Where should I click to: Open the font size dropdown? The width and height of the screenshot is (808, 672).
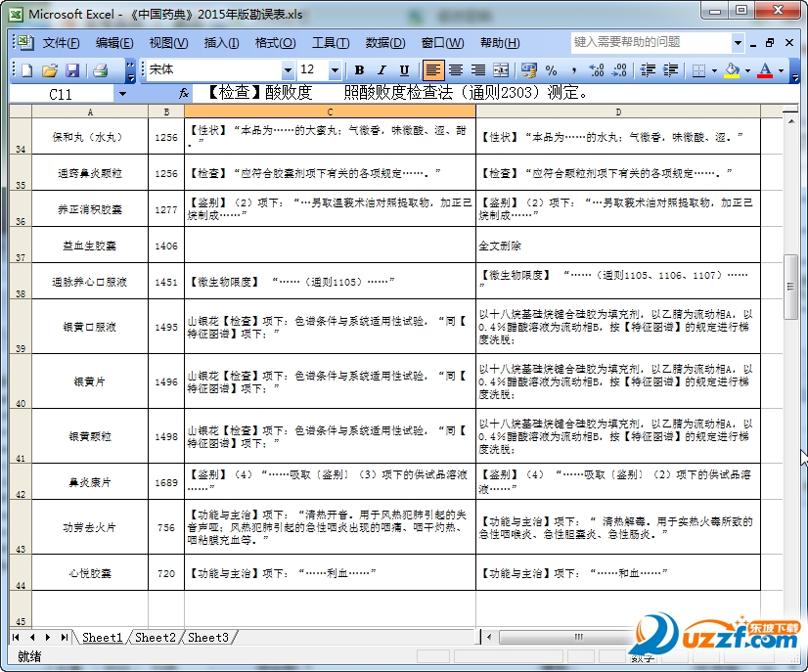[x=335, y=70]
